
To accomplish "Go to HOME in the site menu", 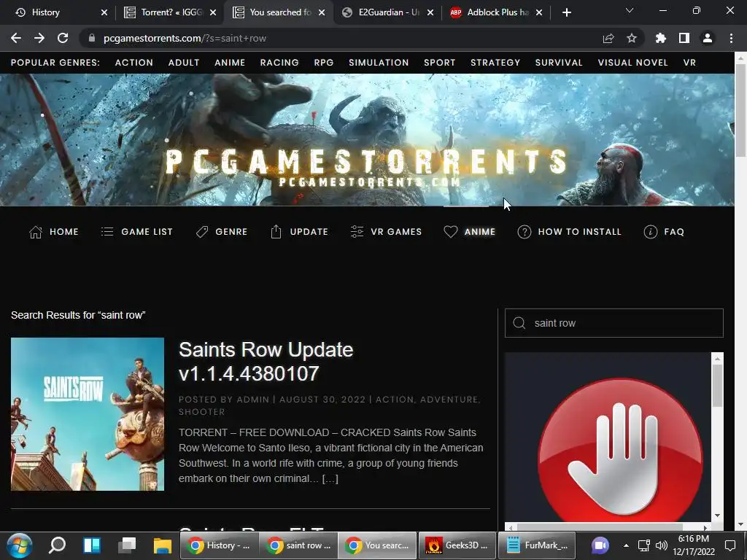I will click(54, 232).
